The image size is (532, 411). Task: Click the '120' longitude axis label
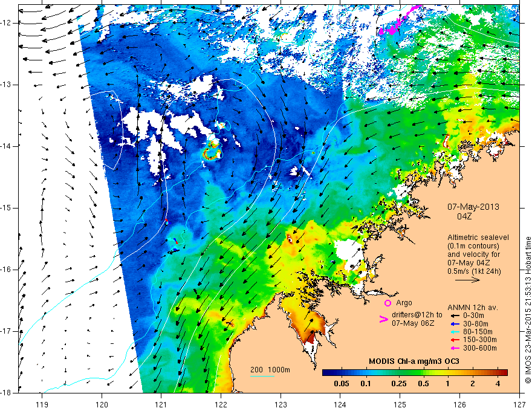102,404
